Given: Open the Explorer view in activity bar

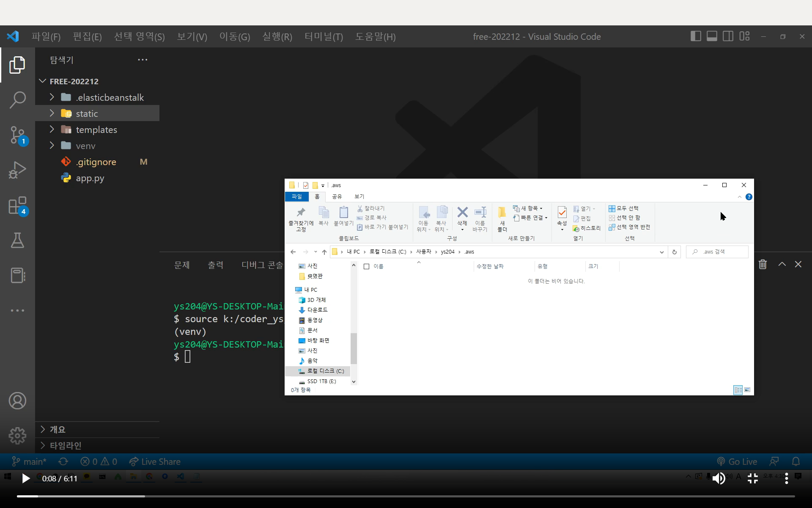Looking at the screenshot, I should click(x=17, y=65).
